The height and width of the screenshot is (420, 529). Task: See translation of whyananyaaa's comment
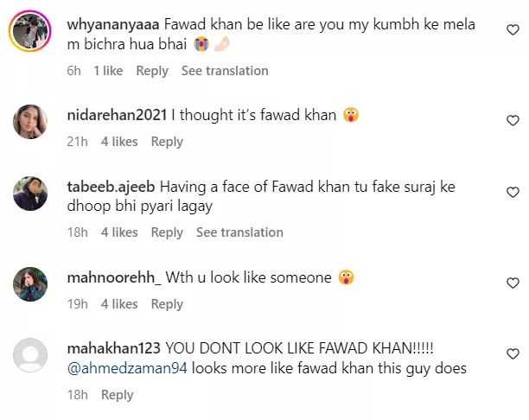pos(224,71)
